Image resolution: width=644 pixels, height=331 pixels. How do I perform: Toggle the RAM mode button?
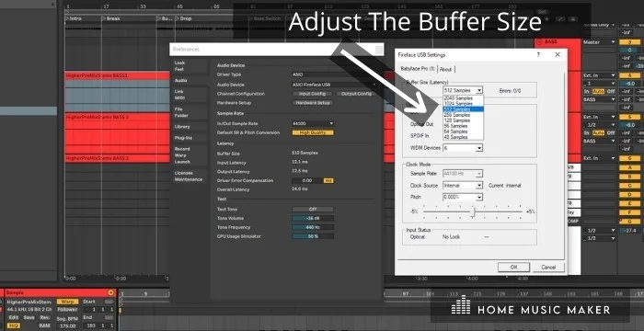click(x=45, y=325)
